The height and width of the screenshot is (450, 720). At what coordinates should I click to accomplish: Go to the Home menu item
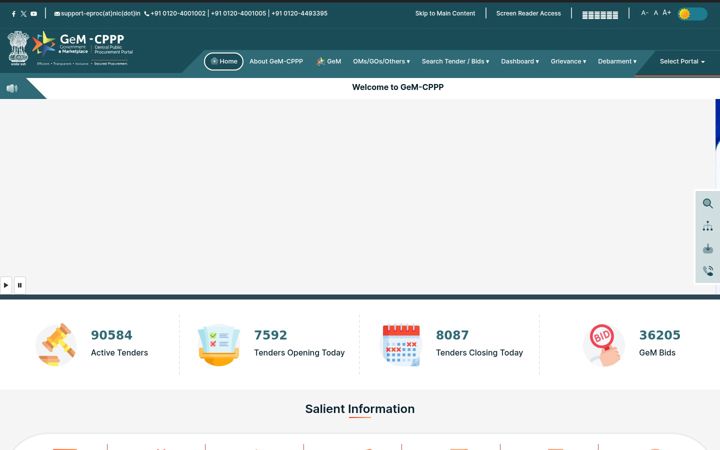[224, 62]
